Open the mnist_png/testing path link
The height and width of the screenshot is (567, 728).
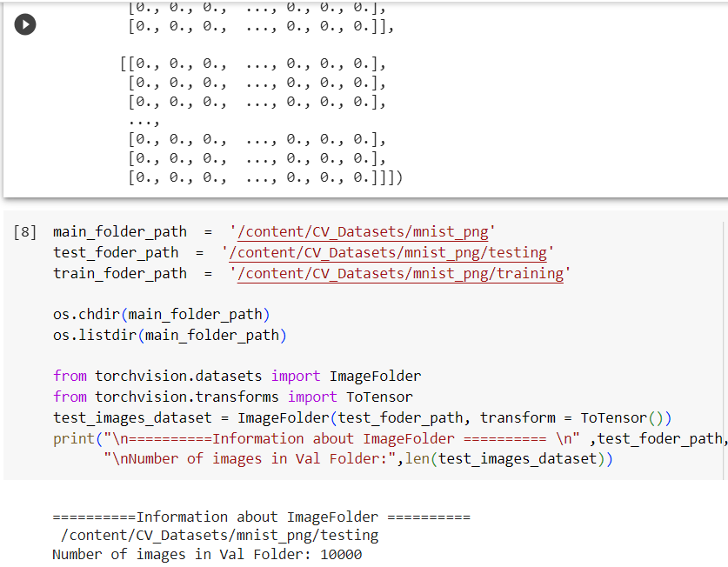[388, 252]
